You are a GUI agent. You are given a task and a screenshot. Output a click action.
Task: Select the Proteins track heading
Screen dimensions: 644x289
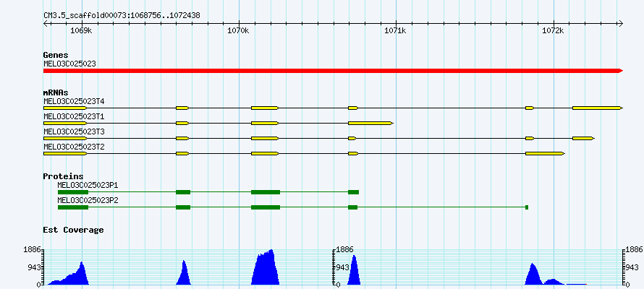[63, 176]
